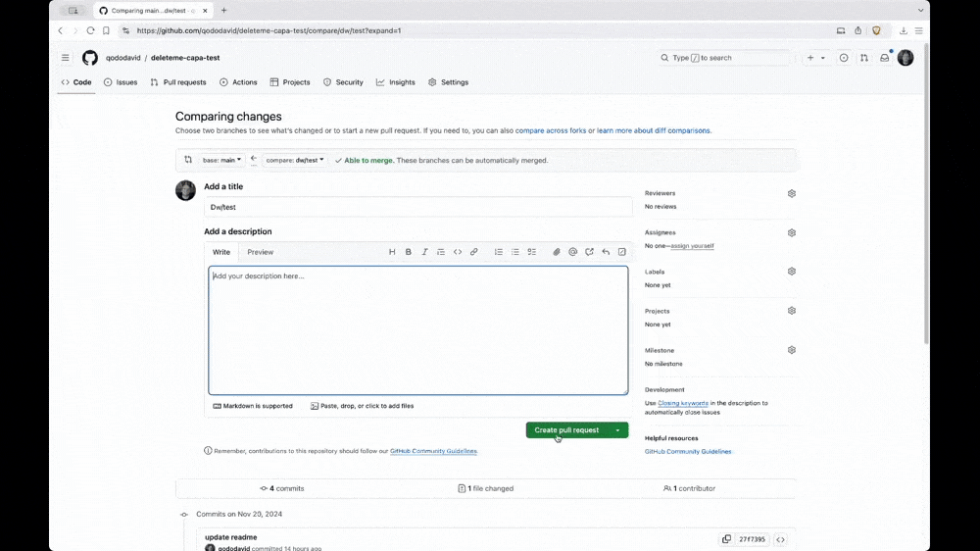The image size is (980, 551).
Task: Insert a quote block using toolbar
Action: click(441, 252)
